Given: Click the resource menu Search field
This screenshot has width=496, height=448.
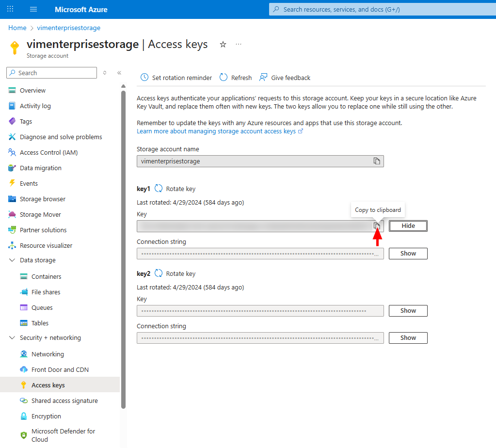Looking at the screenshot, I should tap(51, 72).
